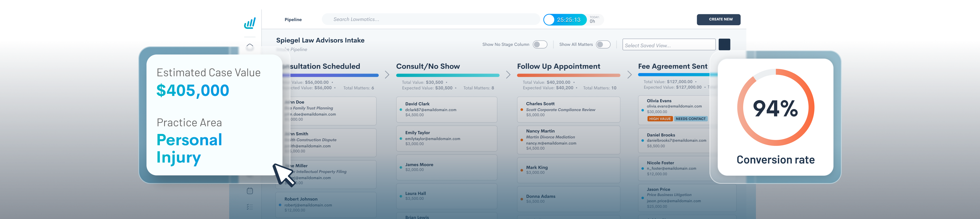This screenshot has height=219, width=980.
Task: Click chevron after Follow Up Appointment stage
Action: click(629, 75)
